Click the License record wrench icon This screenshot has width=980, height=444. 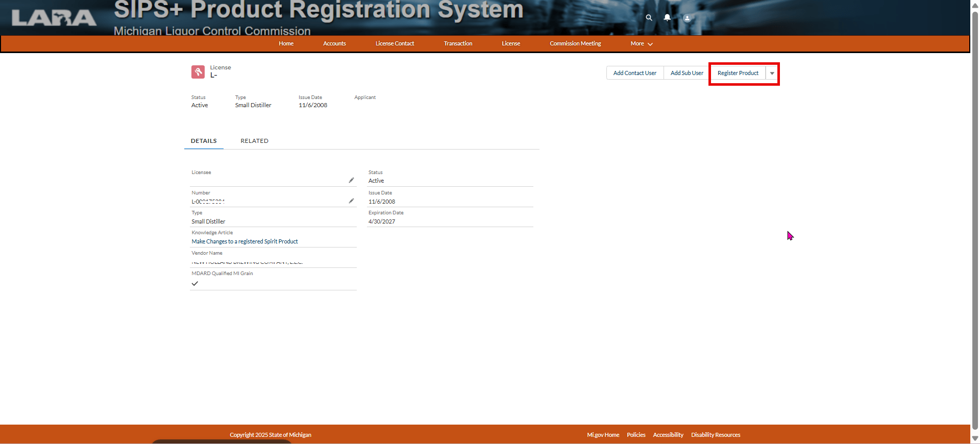198,72
